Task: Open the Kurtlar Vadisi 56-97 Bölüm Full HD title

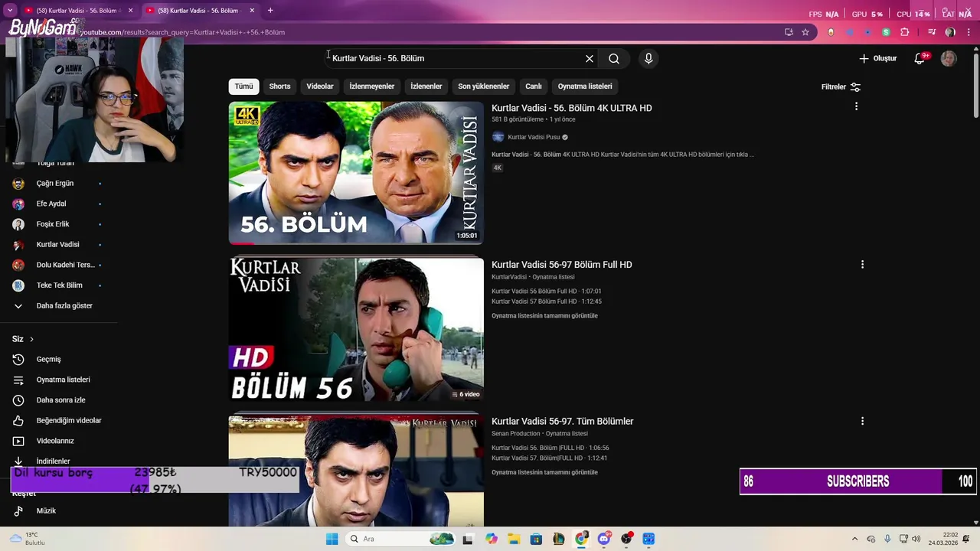Action: pos(562,265)
